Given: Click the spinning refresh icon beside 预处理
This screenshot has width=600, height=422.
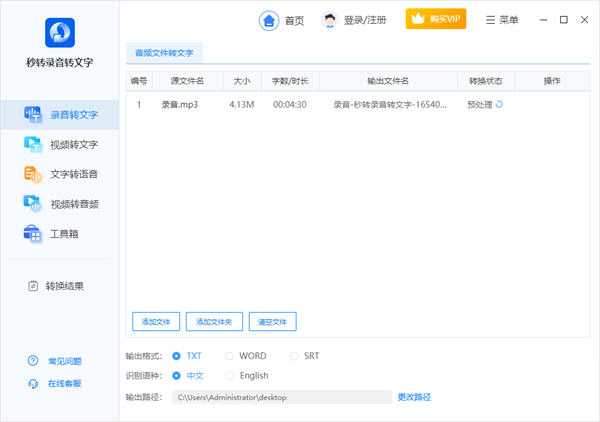Looking at the screenshot, I should point(499,104).
